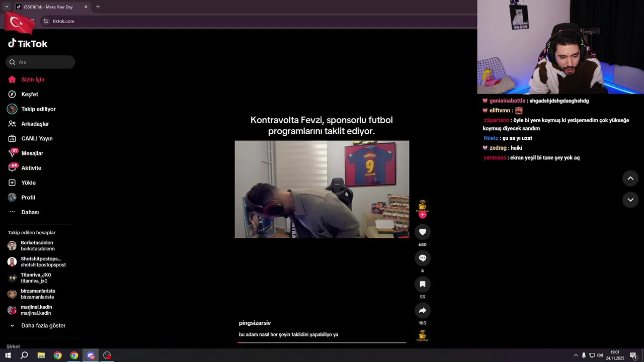Open birzamanlariste followed account
The image size is (644, 362).
pos(31,294)
